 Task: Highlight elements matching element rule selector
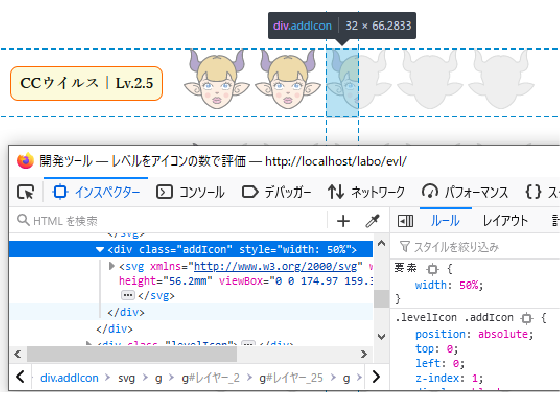click(432, 269)
